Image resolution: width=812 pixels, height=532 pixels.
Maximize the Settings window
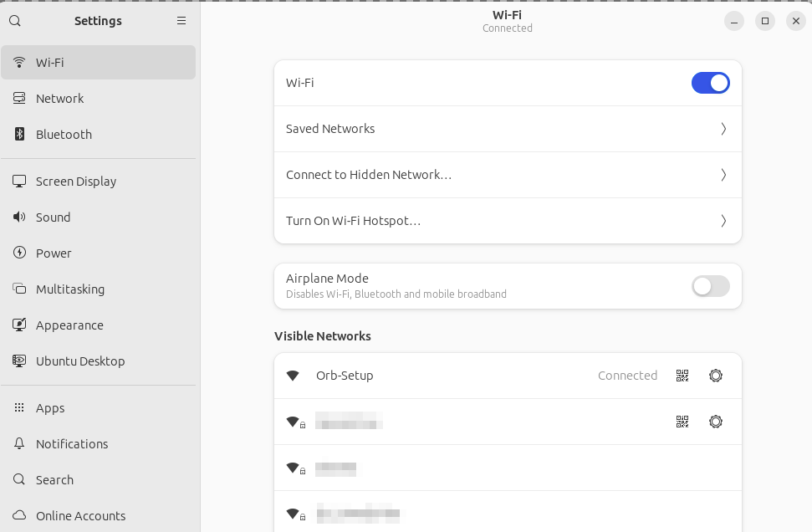point(765,21)
